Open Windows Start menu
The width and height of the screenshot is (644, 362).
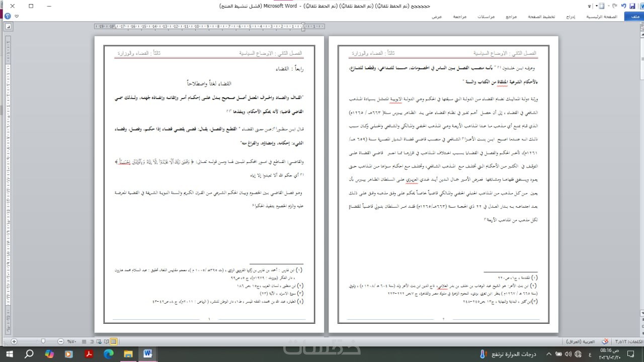click(10, 354)
